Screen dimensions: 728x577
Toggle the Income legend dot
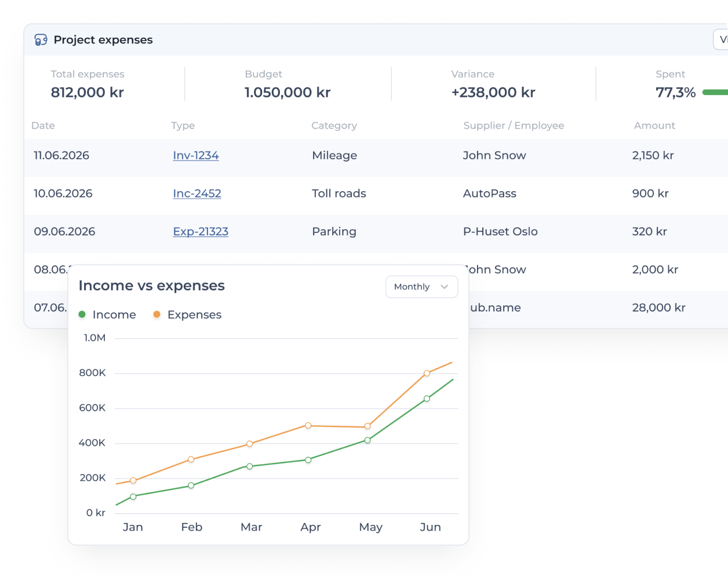(82, 315)
